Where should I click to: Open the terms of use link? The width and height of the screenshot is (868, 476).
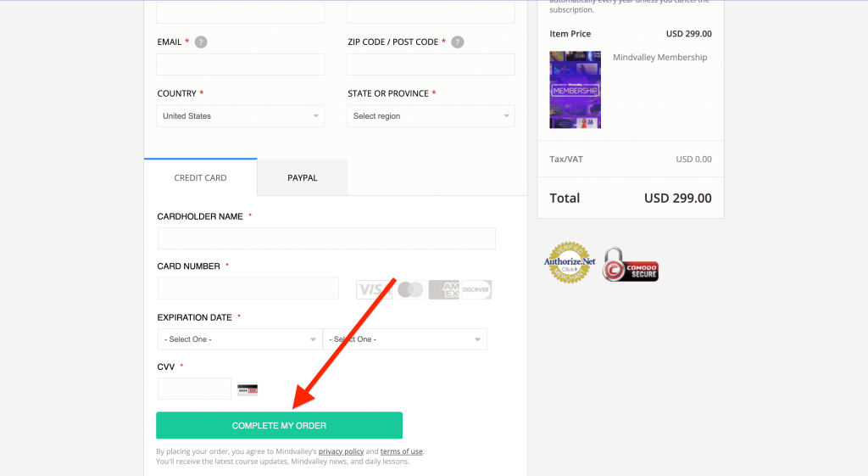coord(401,451)
